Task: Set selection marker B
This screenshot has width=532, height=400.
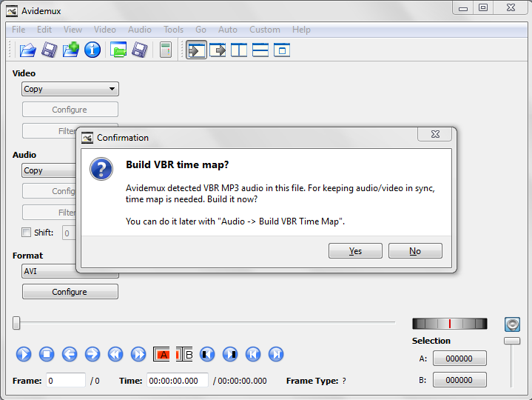Action: click(184, 354)
